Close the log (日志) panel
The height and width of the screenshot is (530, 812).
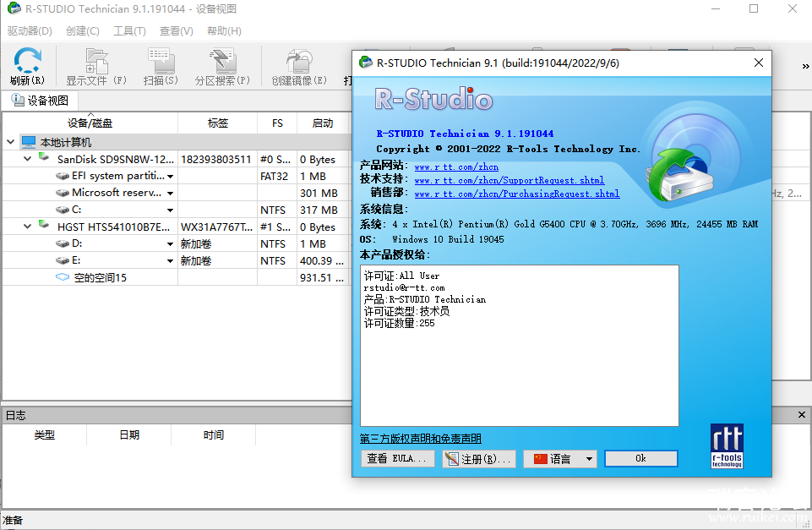coord(802,414)
